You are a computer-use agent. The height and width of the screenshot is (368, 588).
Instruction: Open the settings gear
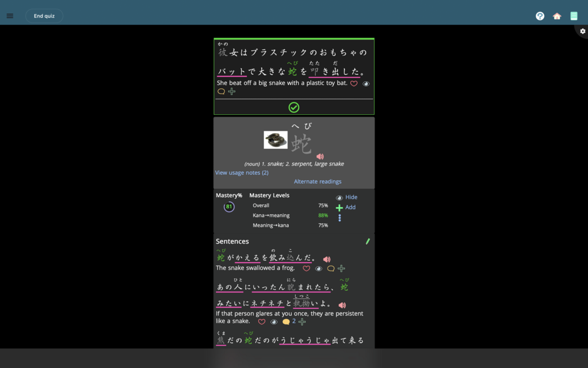(582, 31)
